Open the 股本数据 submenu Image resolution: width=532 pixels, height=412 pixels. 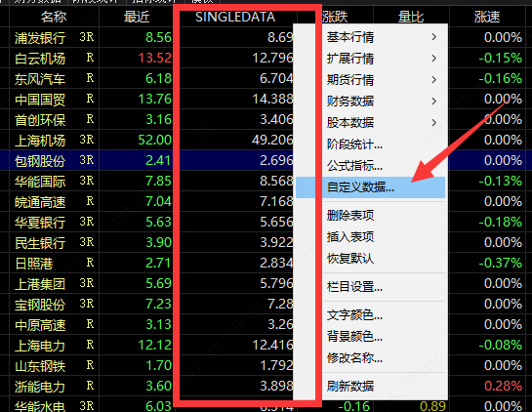[371, 122]
